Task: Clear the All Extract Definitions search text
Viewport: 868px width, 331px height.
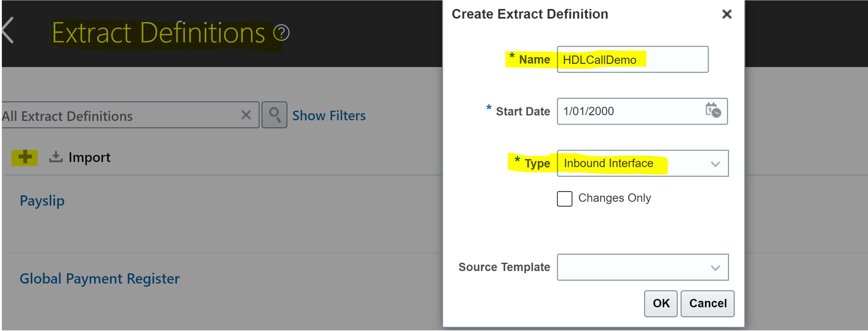Action: (x=246, y=115)
